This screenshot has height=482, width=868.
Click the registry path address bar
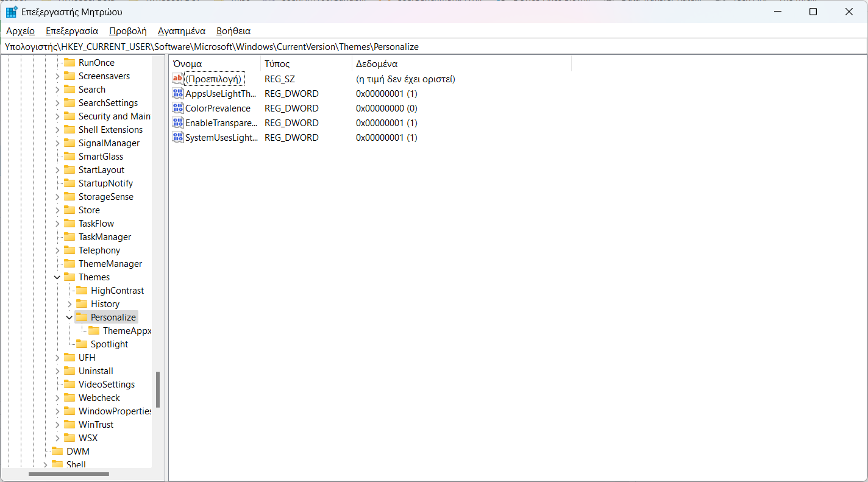(434, 46)
